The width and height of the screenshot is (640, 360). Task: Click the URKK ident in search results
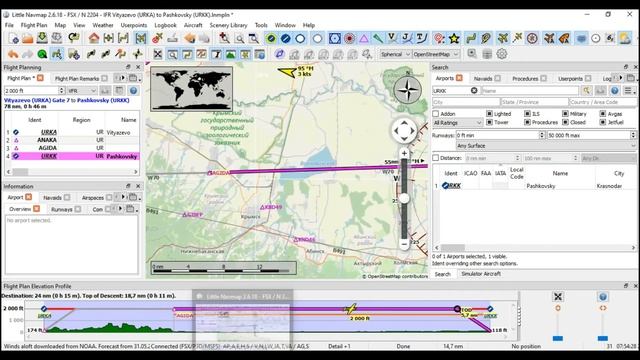click(x=451, y=186)
